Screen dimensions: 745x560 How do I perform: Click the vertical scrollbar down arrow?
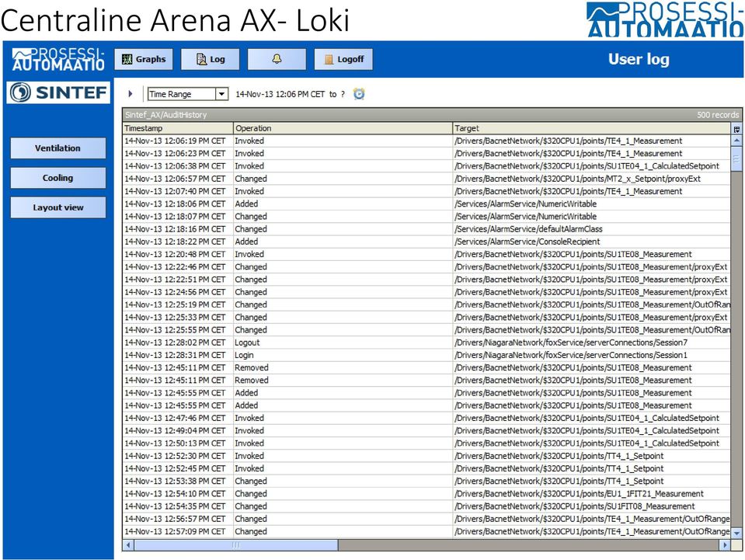tap(736, 533)
